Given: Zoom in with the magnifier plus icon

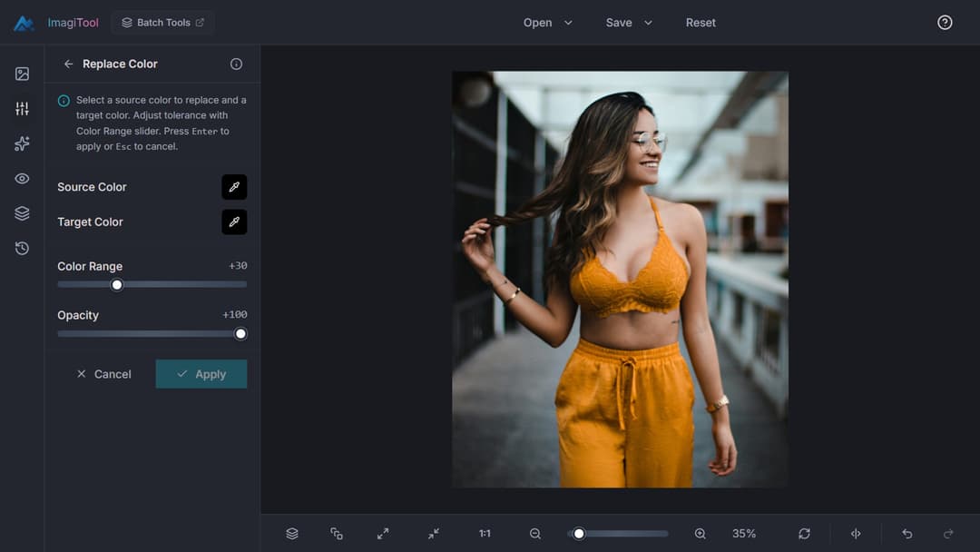Looking at the screenshot, I should pyautogui.click(x=700, y=533).
